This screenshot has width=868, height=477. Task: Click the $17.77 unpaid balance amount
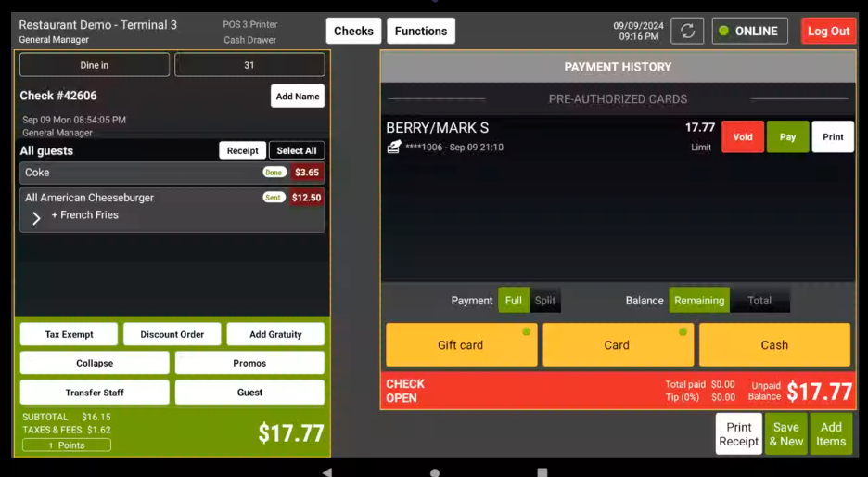[819, 392]
